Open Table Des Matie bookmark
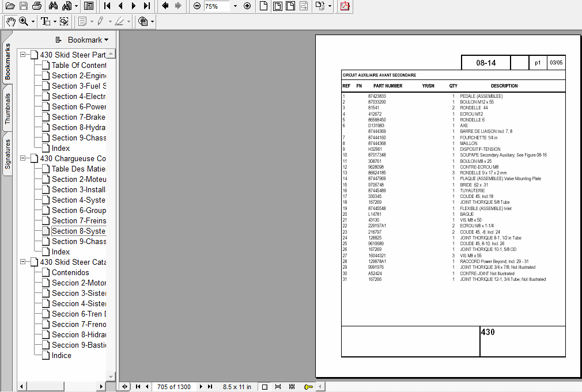 (79, 169)
